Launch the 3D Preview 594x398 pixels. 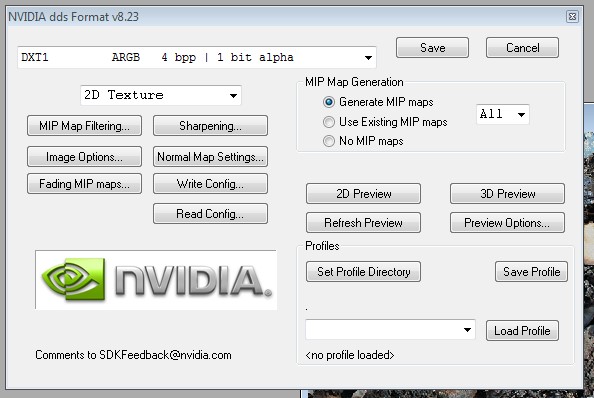507,194
